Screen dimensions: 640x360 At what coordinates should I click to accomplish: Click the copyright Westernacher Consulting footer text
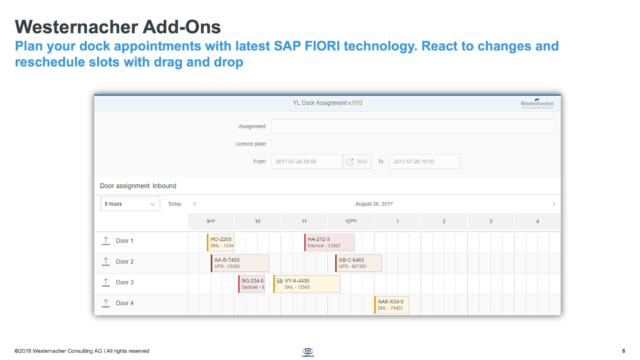pos(82,351)
